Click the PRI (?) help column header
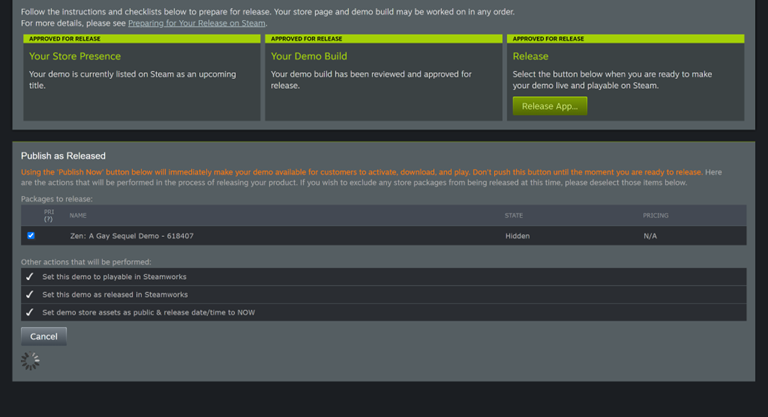Image resolution: width=768 pixels, height=417 pixels. pos(49,215)
